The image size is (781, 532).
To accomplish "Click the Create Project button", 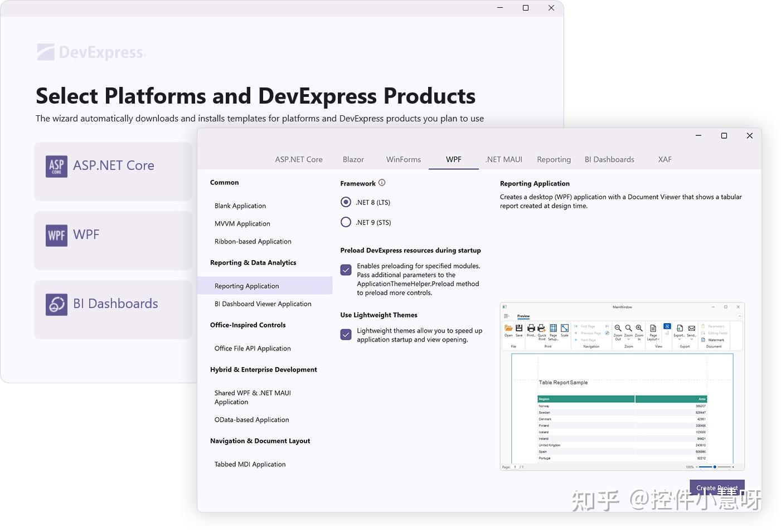I will point(717,487).
